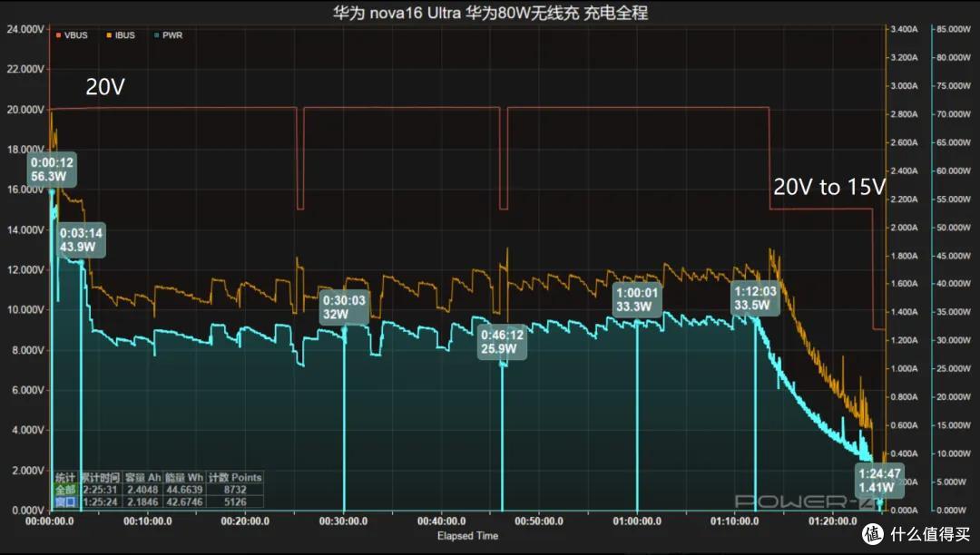The width and height of the screenshot is (980, 555).
Task: Select the 0:30:03 32W marker label
Action: tap(345, 307)
